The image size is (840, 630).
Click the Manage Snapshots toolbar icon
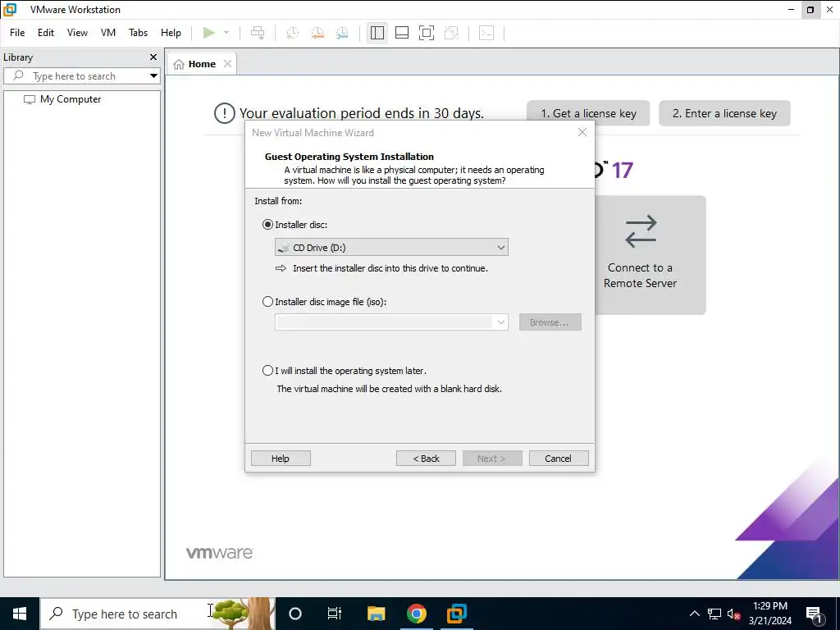click(342, 33)
